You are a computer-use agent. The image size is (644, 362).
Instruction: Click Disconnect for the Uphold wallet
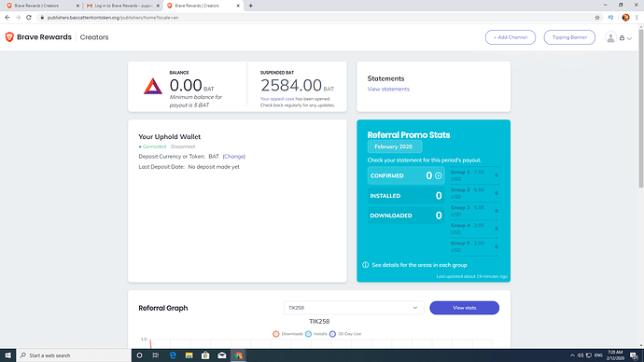pyautogui.click(x=183, y=146)
